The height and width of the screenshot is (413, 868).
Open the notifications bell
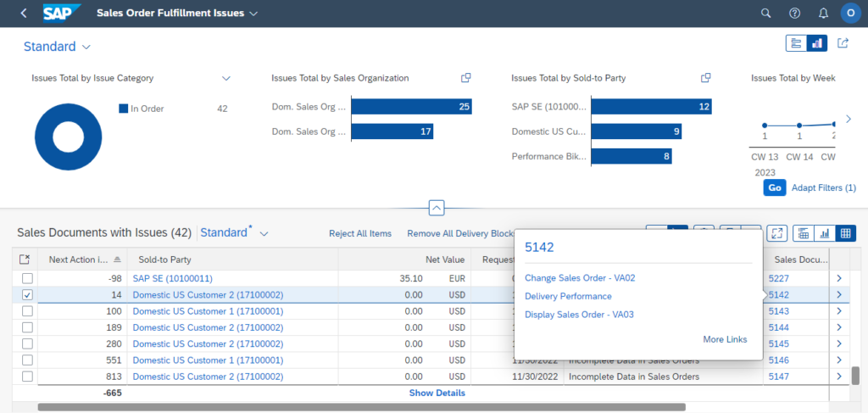click(823, 14)
